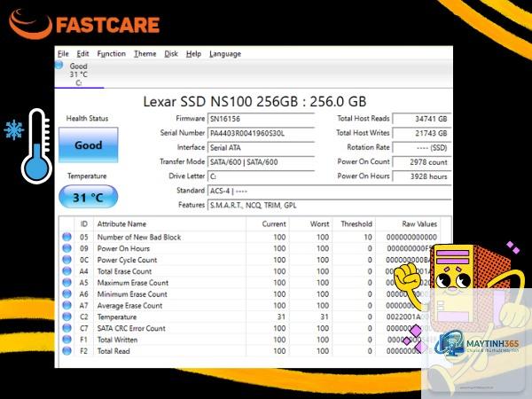Click the Attribute Name column header

[x=169, y=224]
